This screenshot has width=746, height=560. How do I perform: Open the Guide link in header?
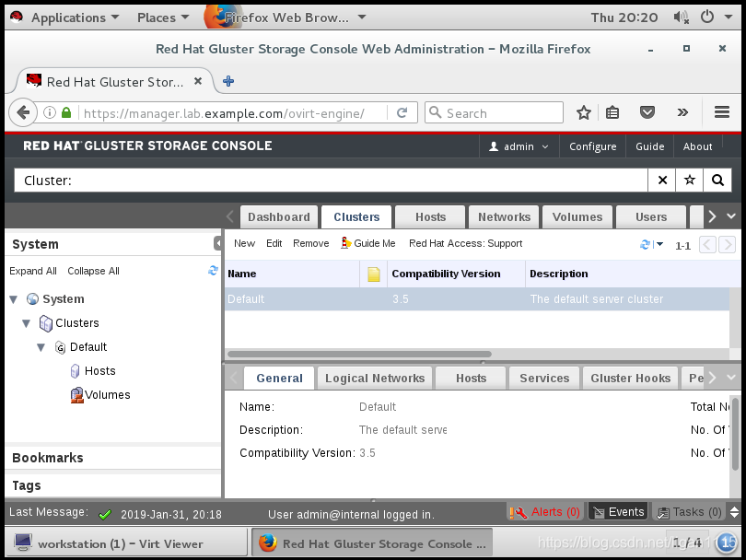click(650, 146)
